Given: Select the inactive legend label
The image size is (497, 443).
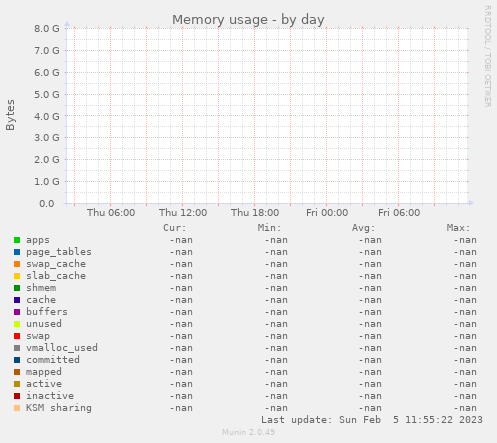Looking at the screenshot, I should [x=50, y=396].
